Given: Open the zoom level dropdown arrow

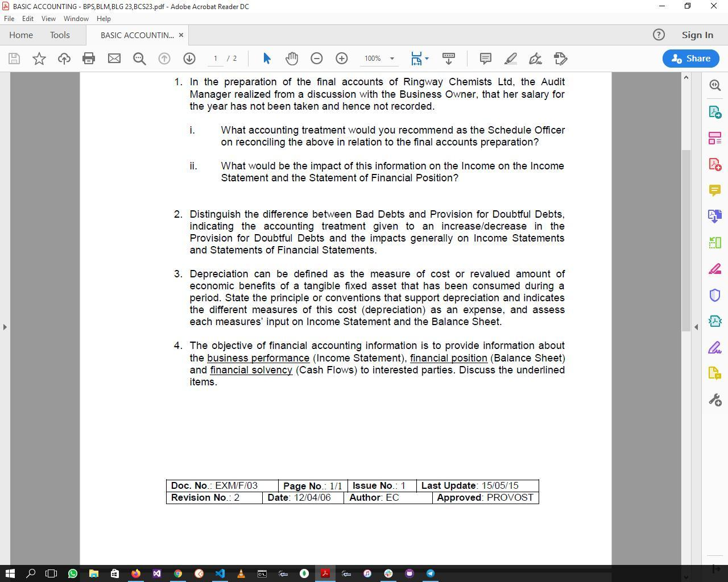Looking at the screenshot, I should coord(392,59).
